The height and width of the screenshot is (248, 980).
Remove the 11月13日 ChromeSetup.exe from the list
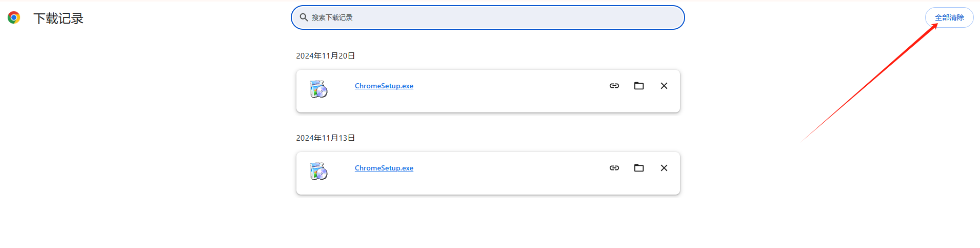click(664, 168)
